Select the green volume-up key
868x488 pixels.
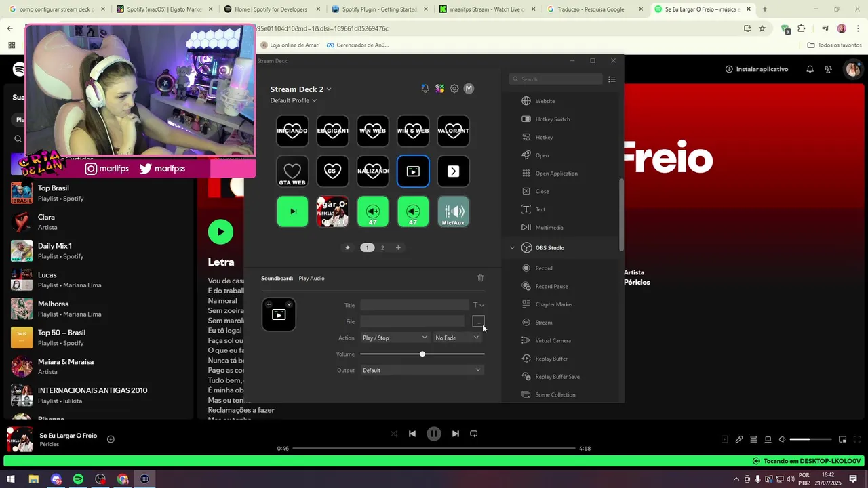(x=373, y=211)
